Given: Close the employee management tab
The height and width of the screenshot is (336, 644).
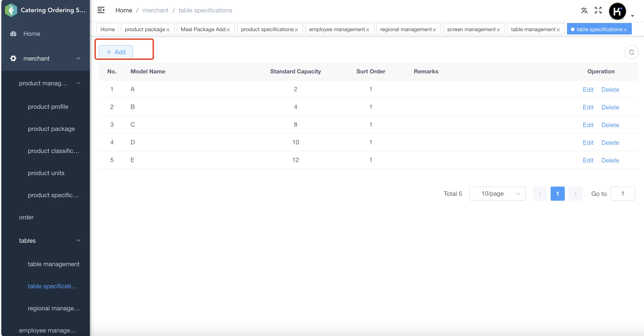Looking at the screenshot, I should click(x=368, y=30).
